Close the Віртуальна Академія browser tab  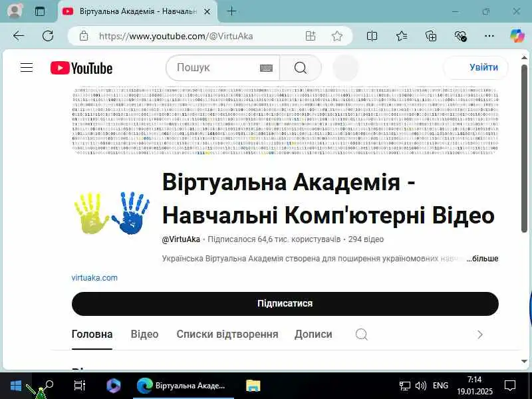[207, 11]
